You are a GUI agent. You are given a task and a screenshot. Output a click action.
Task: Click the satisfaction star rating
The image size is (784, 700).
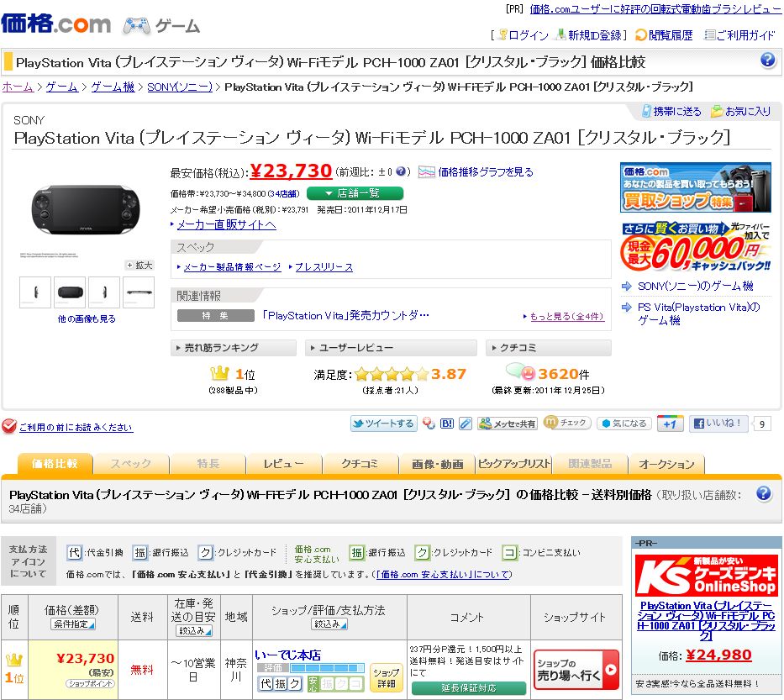point(392,374)
